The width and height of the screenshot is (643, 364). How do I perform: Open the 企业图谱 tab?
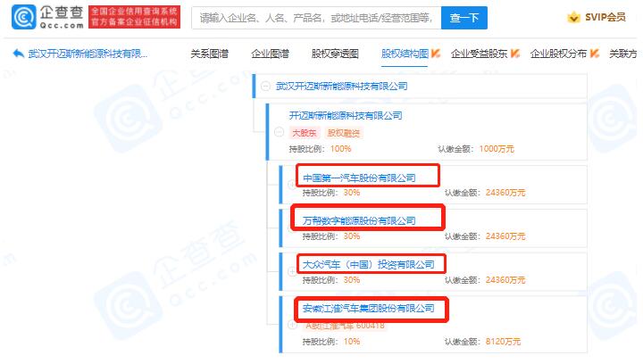click(270, 54)
